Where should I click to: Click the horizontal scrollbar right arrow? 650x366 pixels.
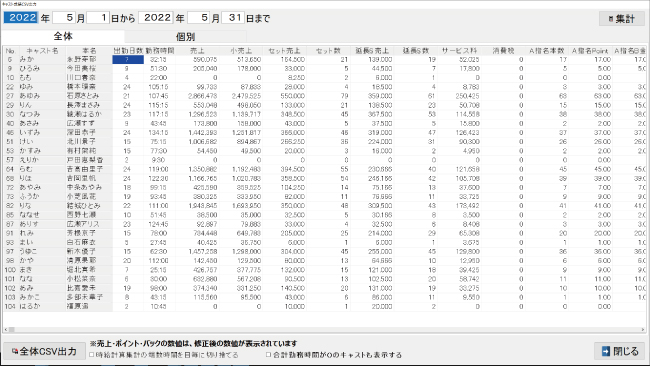point(643,330)
